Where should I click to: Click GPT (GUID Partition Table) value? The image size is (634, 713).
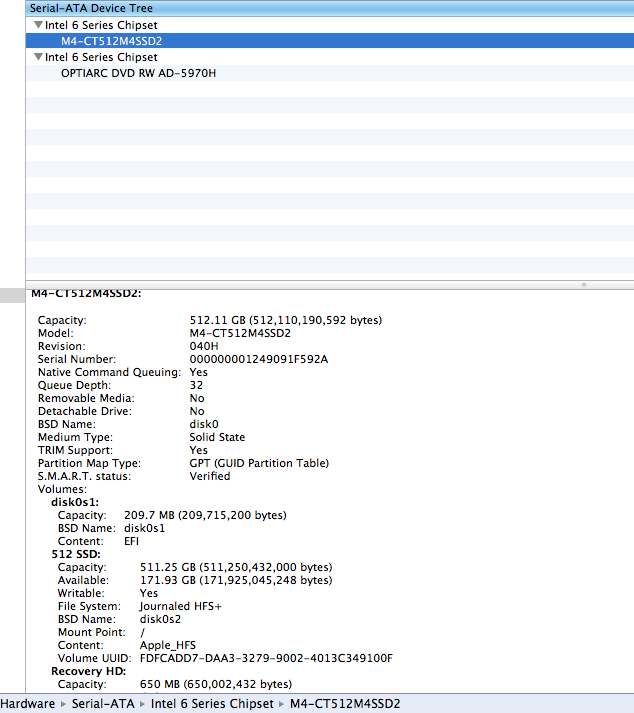(259, 463)
